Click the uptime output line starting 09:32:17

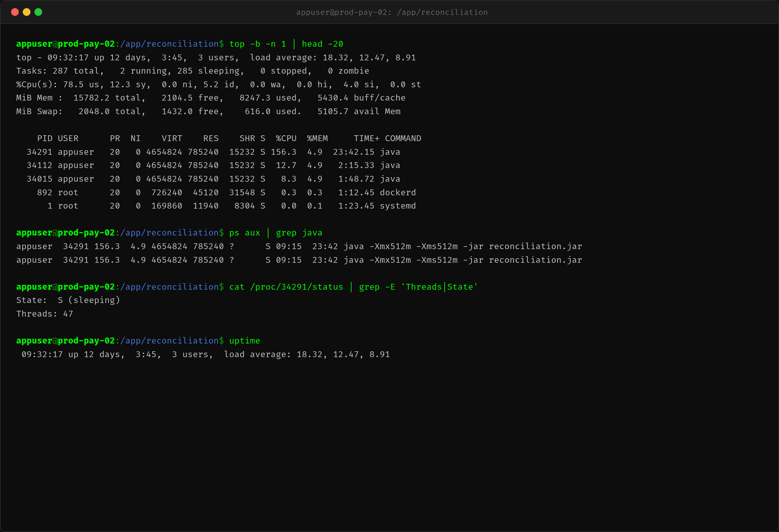206,355
